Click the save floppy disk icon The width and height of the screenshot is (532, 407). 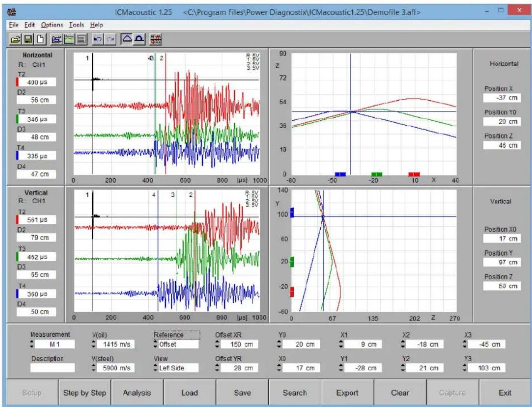28,39
